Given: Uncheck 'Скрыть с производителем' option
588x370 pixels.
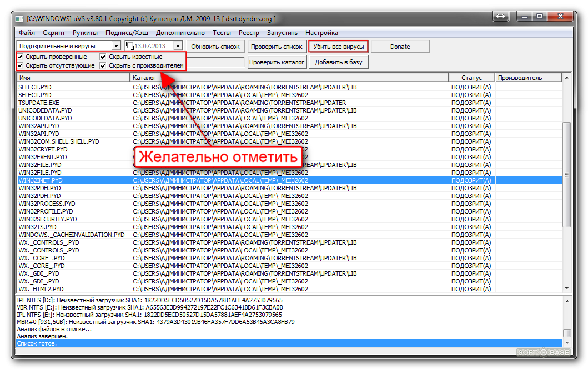Looking at the screenshot, I should (103, 65).
